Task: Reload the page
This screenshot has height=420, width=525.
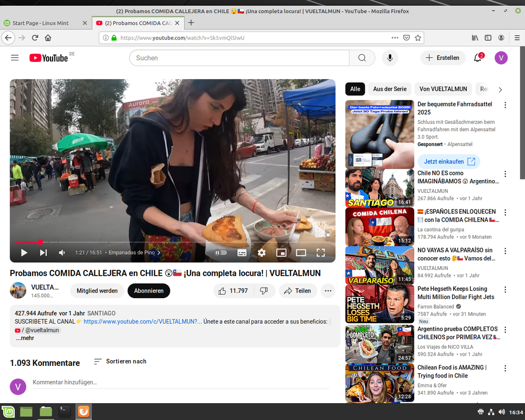Action: pyautogui.click(x=35, y=38)
